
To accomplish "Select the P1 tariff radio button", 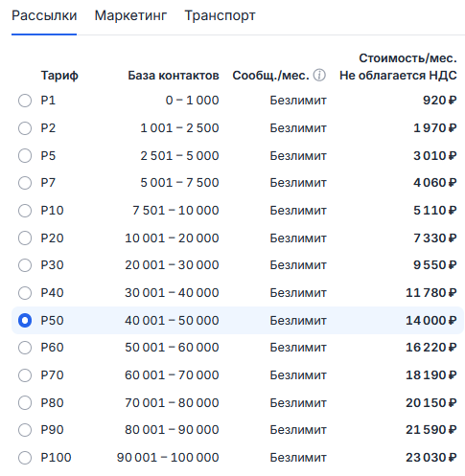I will click(25, 101).
